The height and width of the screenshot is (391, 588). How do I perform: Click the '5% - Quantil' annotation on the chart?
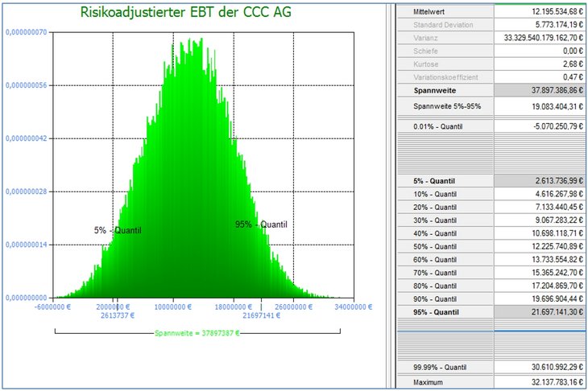click(x=118, y=231)
